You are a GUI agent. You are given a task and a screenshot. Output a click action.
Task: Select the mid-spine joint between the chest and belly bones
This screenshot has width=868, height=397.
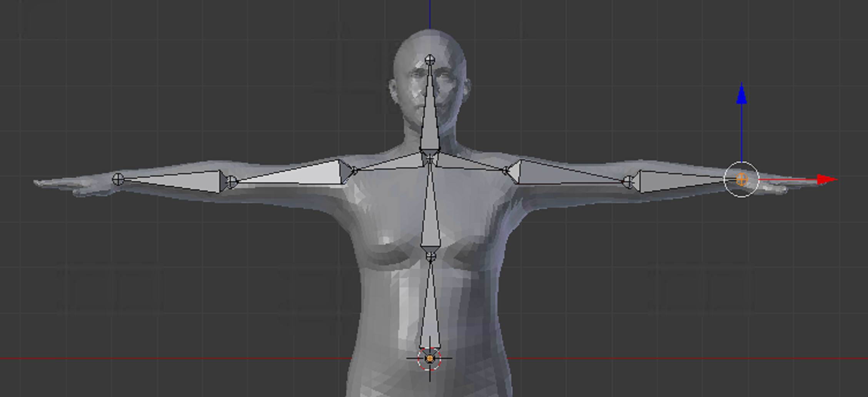(431, 256)
